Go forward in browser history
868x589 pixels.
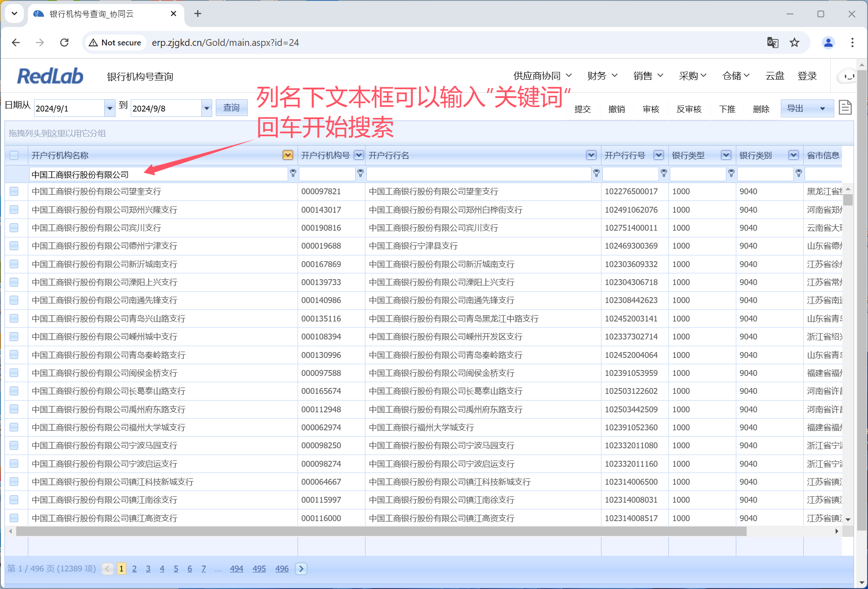[40, 43]
